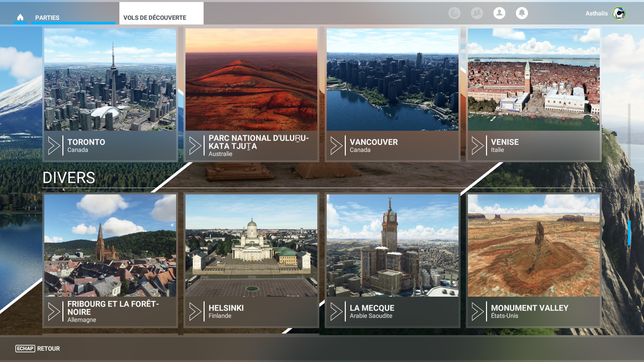The width and height of the screenshot is (644, 362).
Task: Click the Asthalis username label
Action: click(x=596, y=13)
